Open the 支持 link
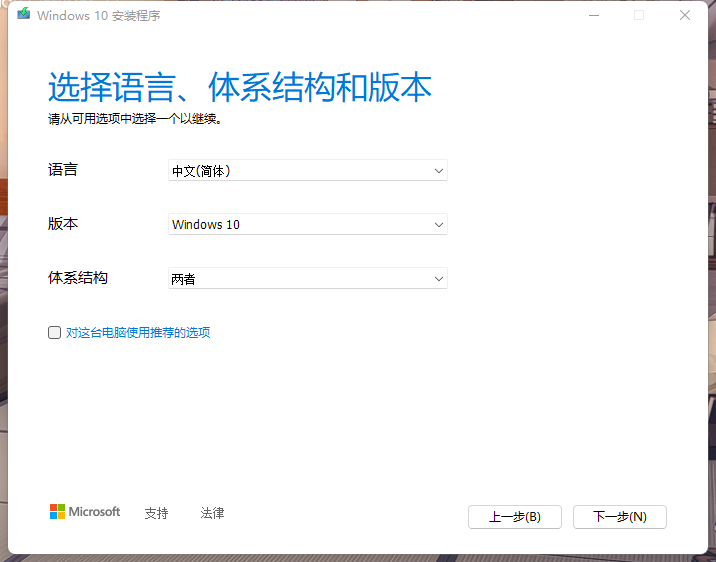 coord(156,513)
